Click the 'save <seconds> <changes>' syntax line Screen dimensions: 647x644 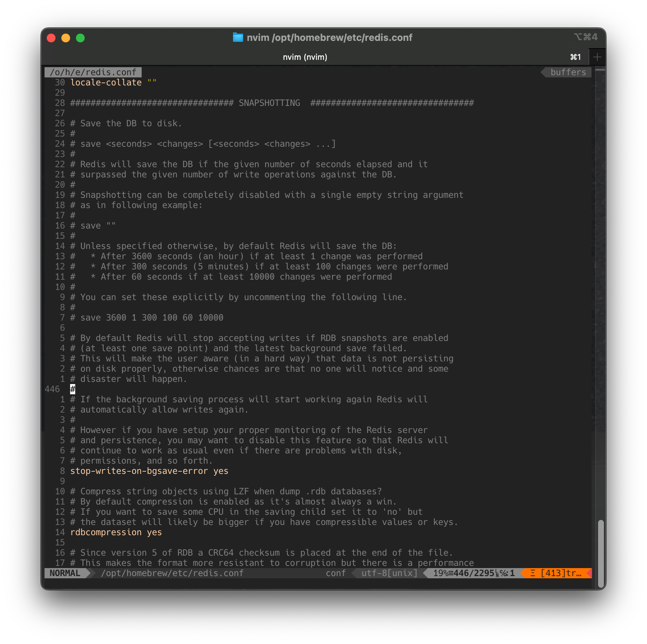pos(203,144)
